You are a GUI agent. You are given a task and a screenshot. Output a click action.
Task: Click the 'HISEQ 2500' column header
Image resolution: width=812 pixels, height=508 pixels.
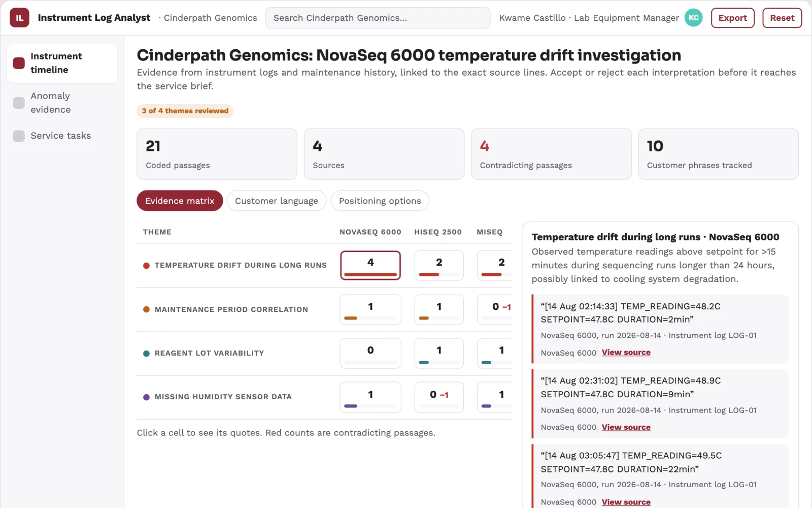[x=438, y=232]
